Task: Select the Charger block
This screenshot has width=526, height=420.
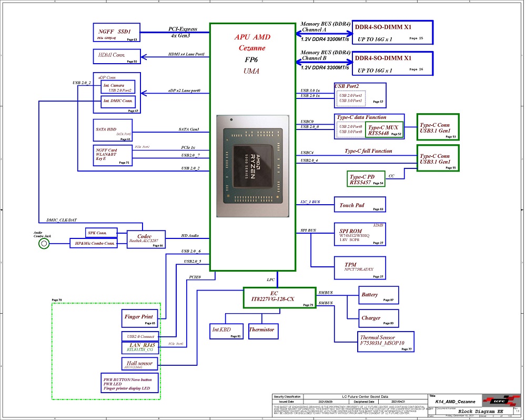Action: tap(378, 318)
